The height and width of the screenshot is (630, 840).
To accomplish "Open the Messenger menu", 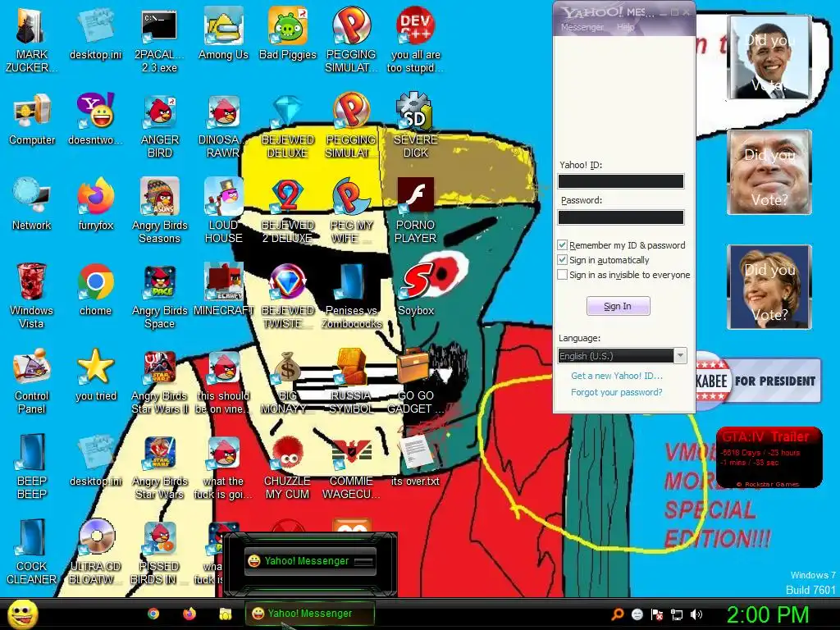I will click(x=582, y=27).
